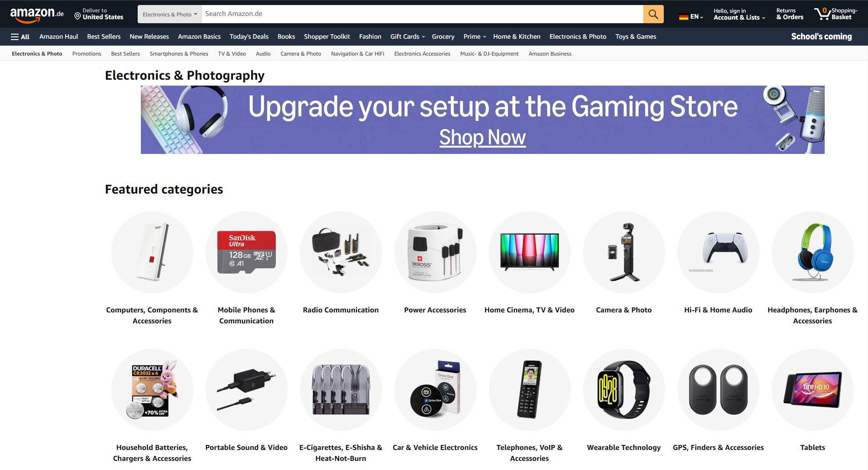868x470 pixels.
Task: Click the Deliver to location pin
Action: pos(77,16)
